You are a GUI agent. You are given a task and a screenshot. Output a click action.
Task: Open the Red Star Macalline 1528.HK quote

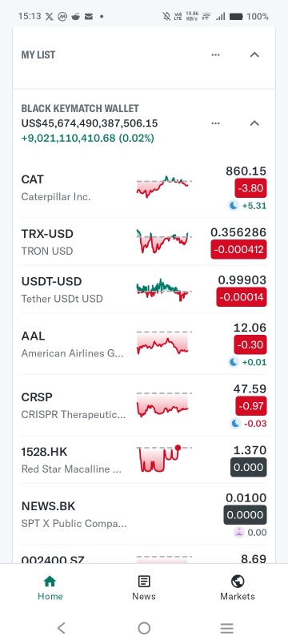(x=144, y=460)
